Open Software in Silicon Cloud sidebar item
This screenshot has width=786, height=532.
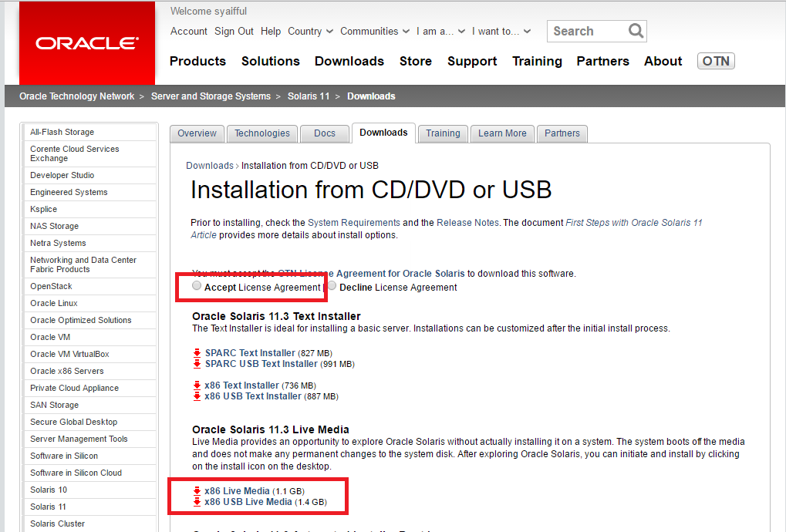89,473
